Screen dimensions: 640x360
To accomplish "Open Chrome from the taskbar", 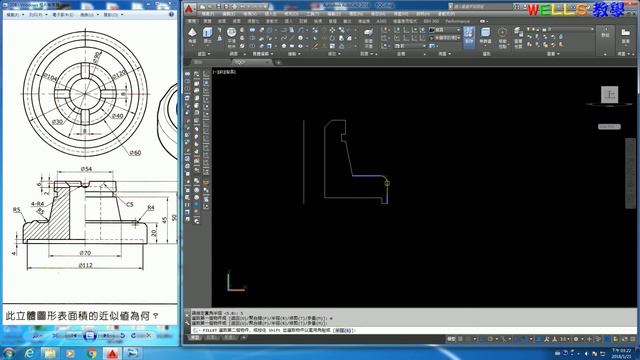I will coord(92,353).
